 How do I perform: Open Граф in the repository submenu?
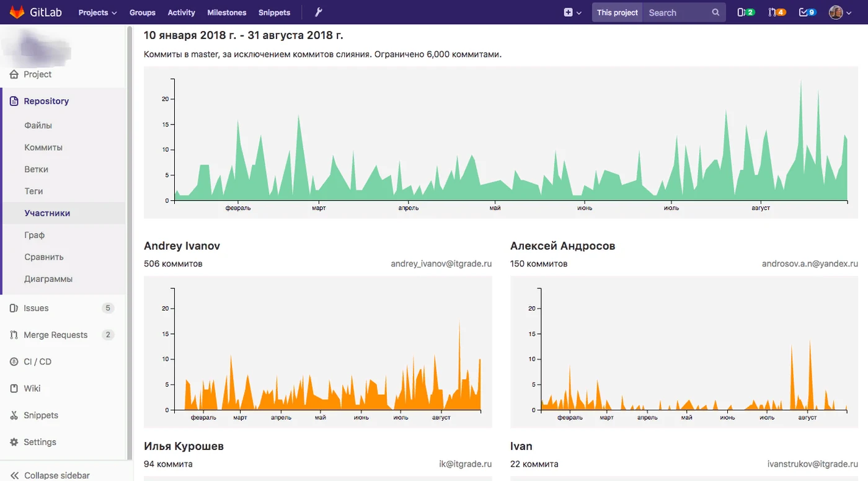[x=35, y=235]
